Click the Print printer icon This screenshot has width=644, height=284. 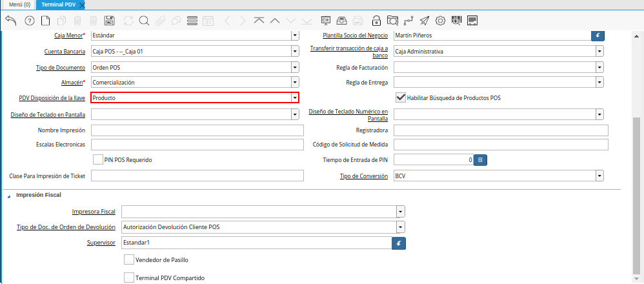(x=357, y=21)
